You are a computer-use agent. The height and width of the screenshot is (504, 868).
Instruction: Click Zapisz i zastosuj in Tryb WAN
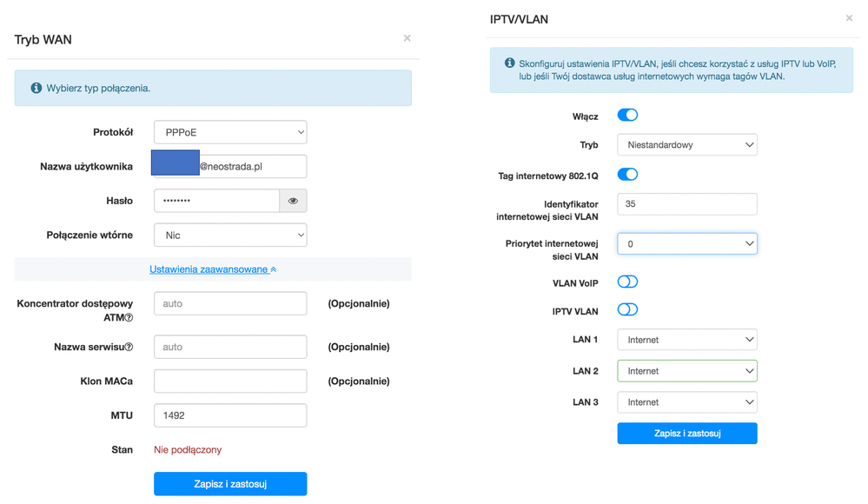point(230,484)
